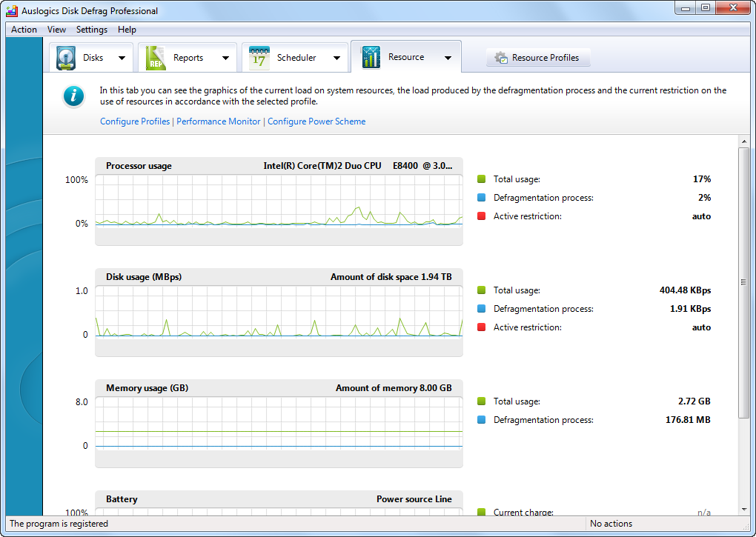Click the disk total usage 404.48 KBps

coord(685,290)
